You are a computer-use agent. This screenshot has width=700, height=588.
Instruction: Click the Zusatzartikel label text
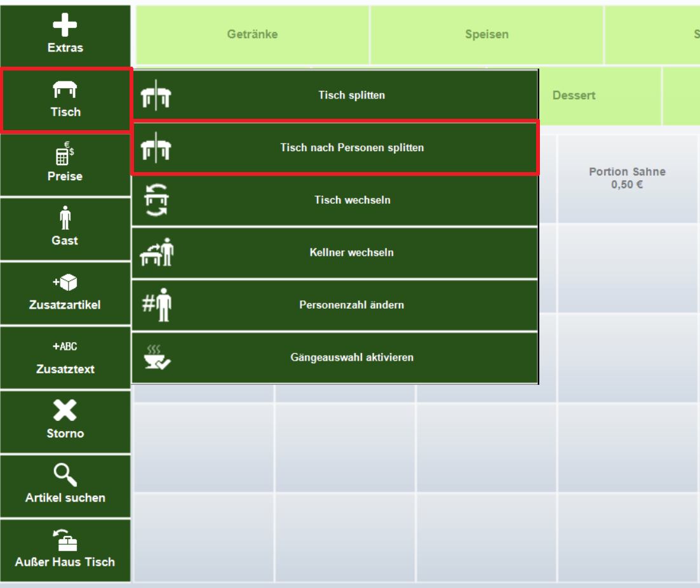click(x=65, y=305)
